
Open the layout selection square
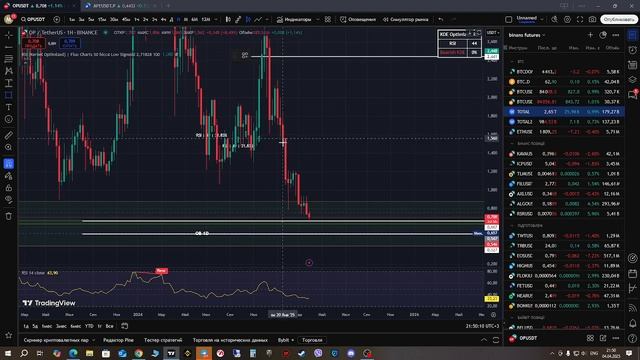(509, 19)
